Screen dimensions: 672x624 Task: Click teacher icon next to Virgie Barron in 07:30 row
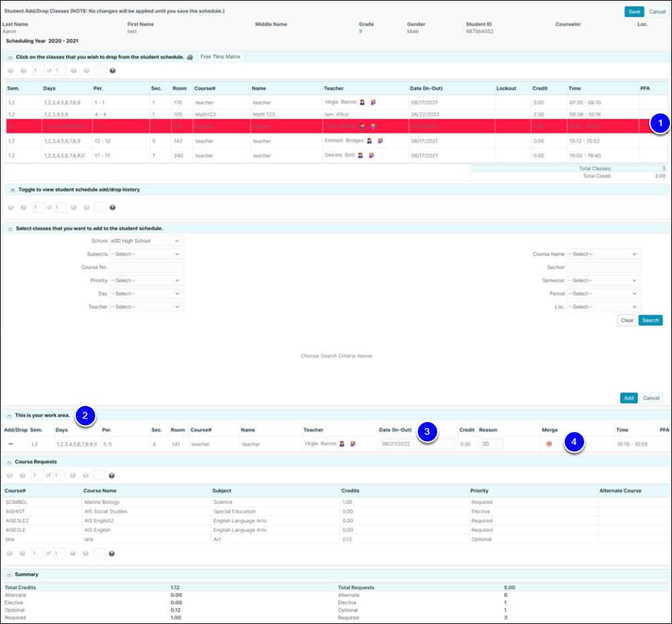pos(362,103)
